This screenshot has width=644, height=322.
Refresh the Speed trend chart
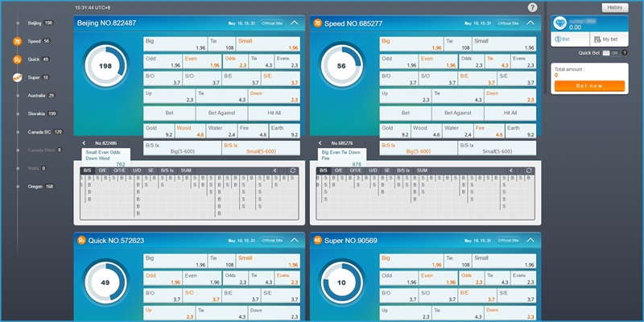(x=529, y=171)
